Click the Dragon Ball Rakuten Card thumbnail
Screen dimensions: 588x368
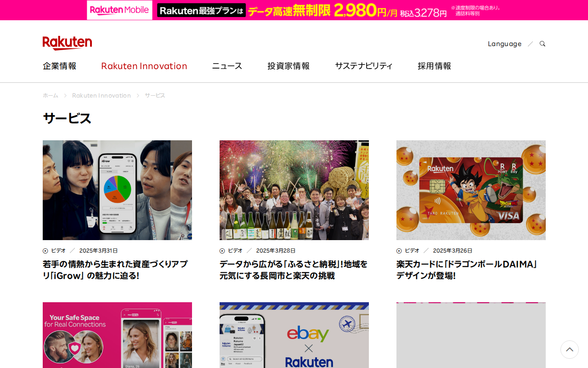(x=471, y=190)
